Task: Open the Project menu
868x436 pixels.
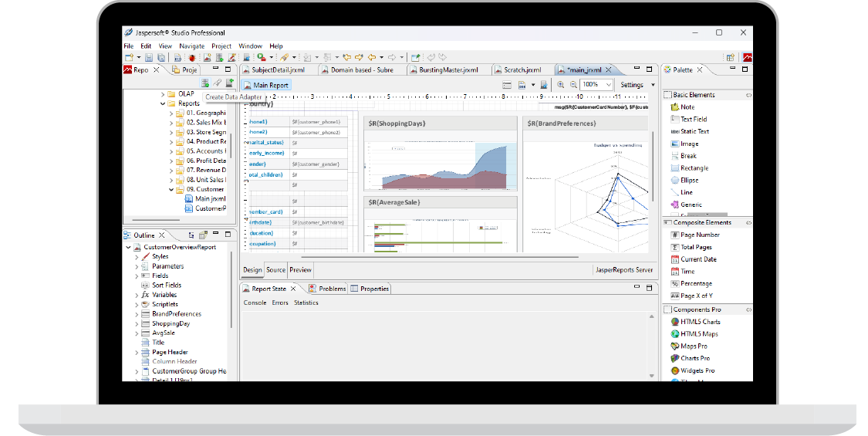Action: [221, 46]
